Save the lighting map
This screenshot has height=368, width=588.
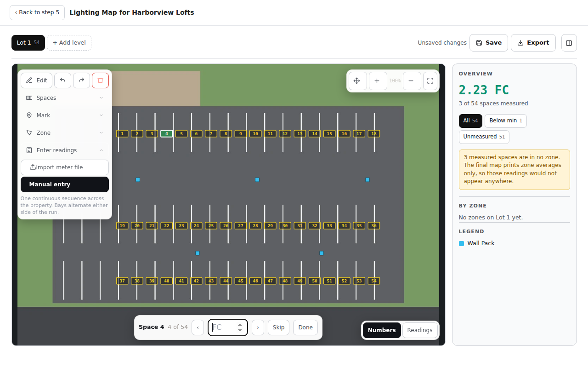click(x=489, y=43)
